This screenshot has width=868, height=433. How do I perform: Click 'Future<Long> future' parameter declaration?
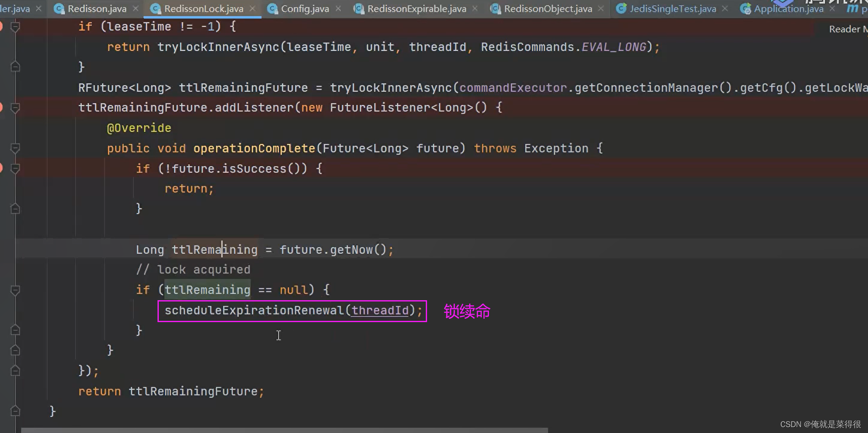[390, 148]
